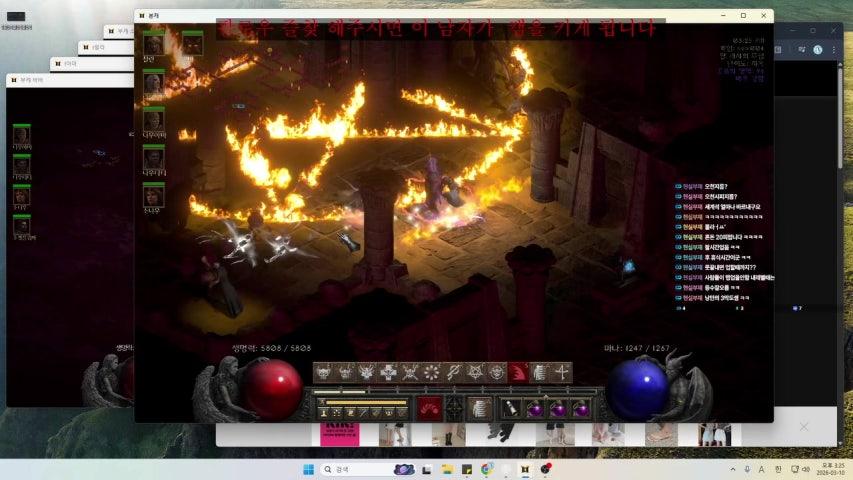
Task: Open Chrome from the taskbar
Action: (x=487, y=469)
